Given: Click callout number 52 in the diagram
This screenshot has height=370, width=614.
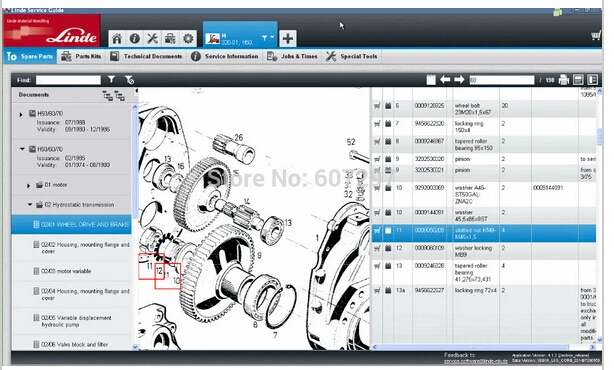Looking at the screenshot, I should 351,142.
